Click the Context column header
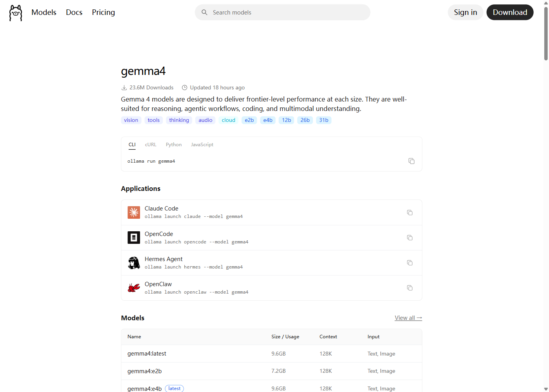 pyautogui.click(x=328, y=337)
